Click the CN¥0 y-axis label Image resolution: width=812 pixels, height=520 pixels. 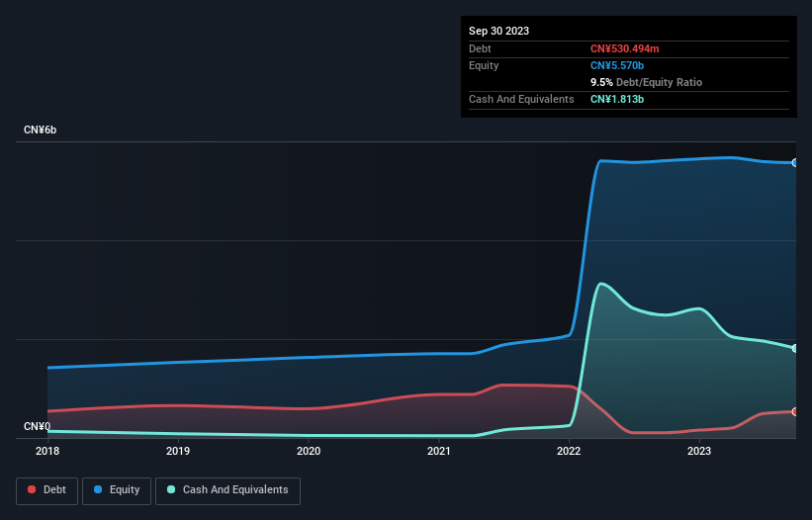(x=38, y=426)
